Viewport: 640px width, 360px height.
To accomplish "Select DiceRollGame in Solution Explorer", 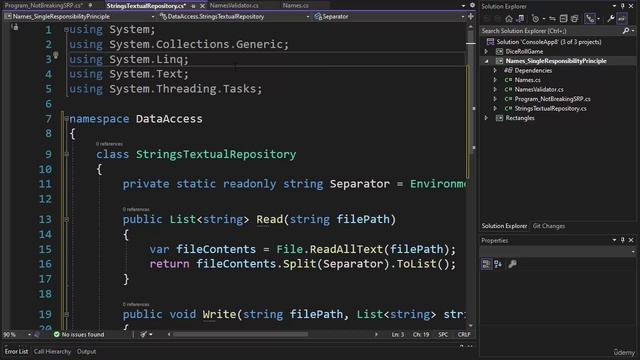I will pyautogui.click(x=524, y=51).
